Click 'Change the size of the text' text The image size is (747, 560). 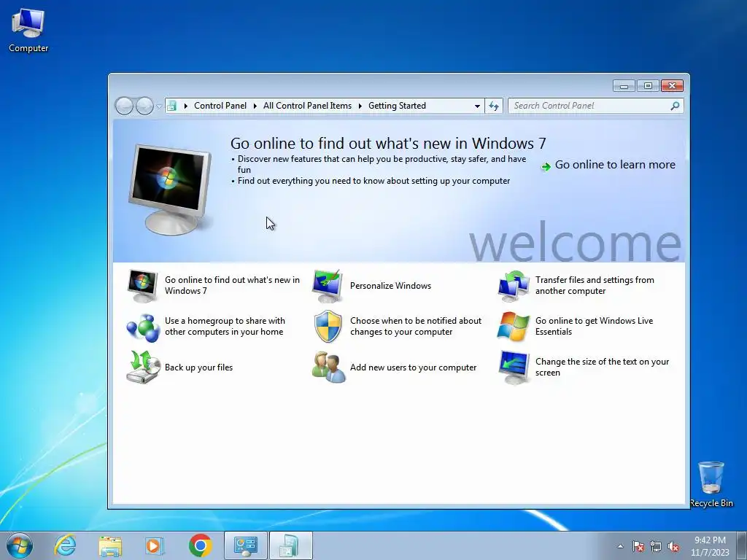pyautogui.click(x=602, y=367)
